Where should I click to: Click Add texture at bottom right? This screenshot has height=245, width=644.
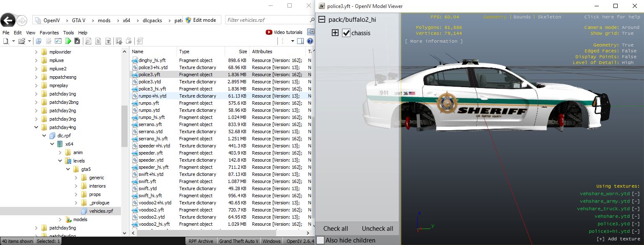point(618,239)
